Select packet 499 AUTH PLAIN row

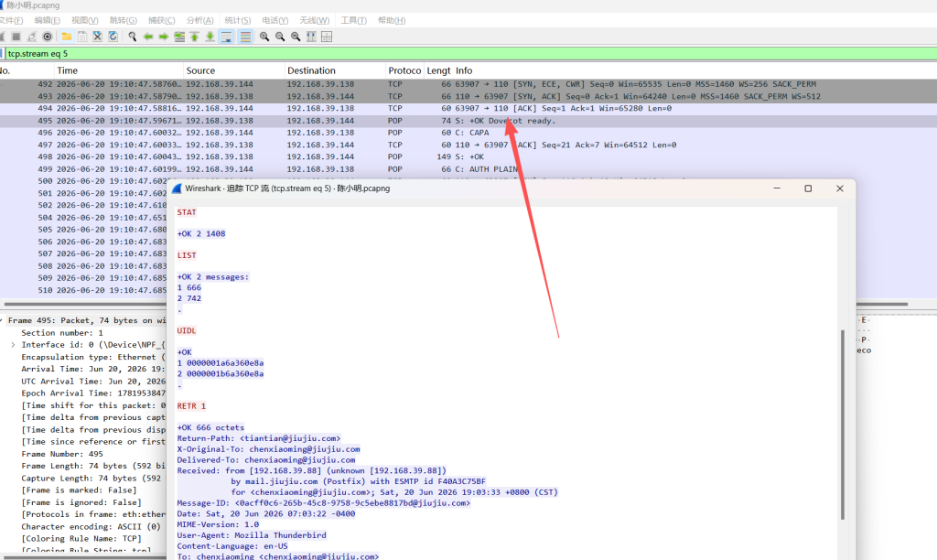[468, 169]
